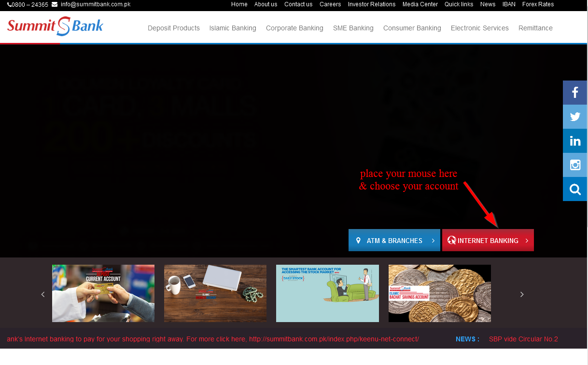Click the globe icon on Internet Banking
The width and height of the screenshot is (588, 365).
click(452, 240)
